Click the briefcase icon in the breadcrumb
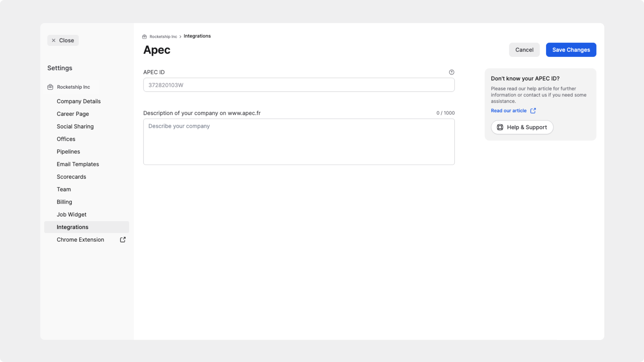This screenshot has width=644, height=362. pos(145,37)
